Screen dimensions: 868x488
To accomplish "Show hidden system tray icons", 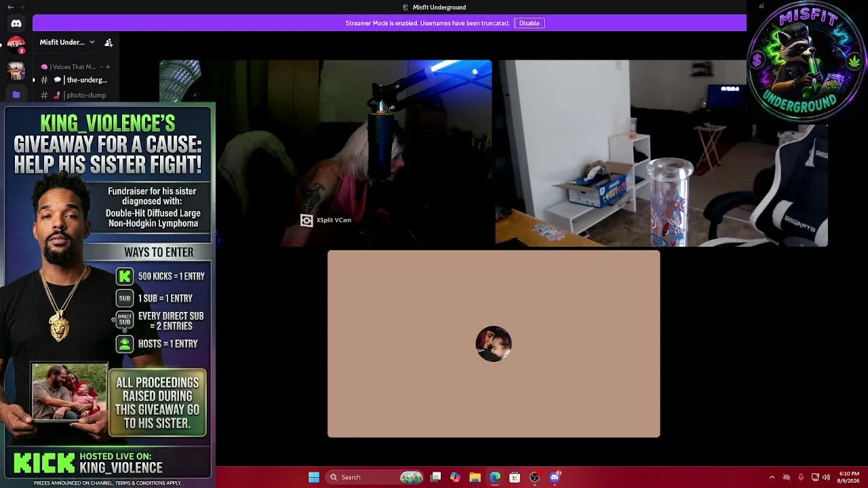I will click(x=772, y=477).
